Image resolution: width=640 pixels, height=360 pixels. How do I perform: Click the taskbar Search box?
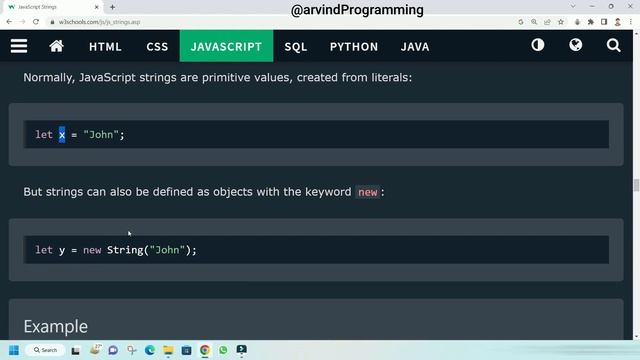(x=45, y=350)
